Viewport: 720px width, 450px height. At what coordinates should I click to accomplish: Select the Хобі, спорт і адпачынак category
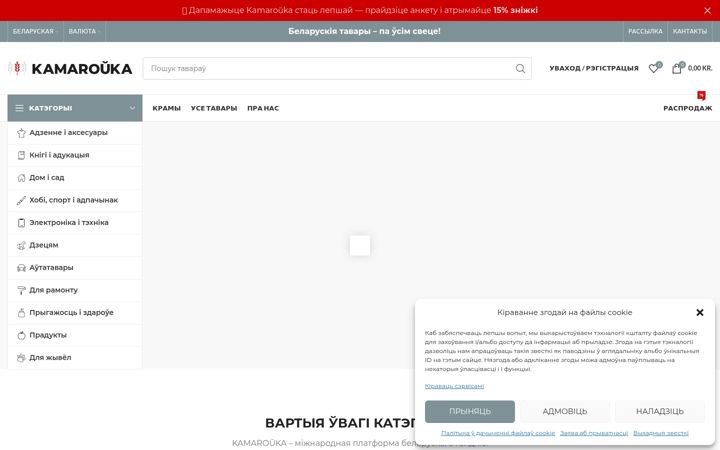[75, 200]
